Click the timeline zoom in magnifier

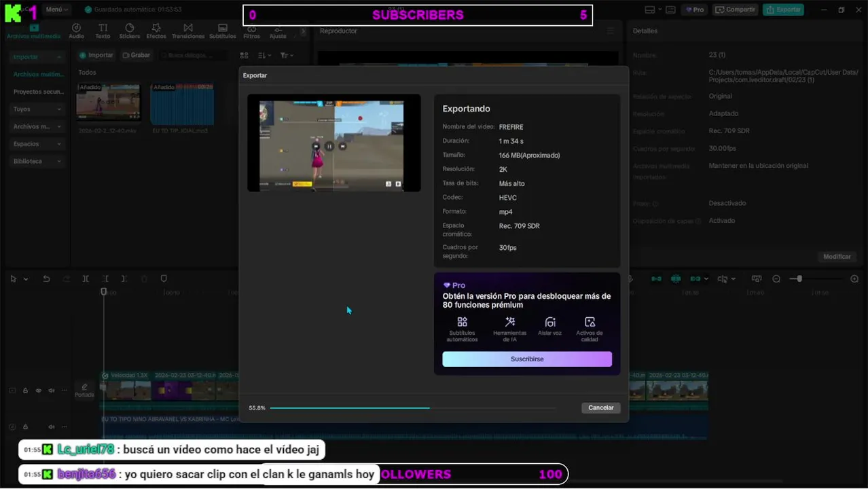click(x=854, y=278)
